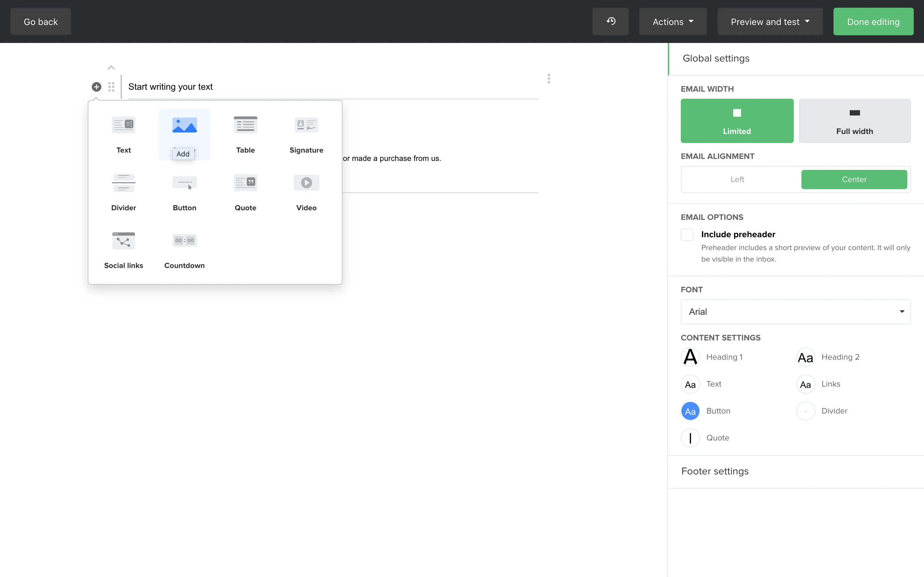Image resolution: width=924 pixels, height=577 pixels.
Task: Expand the Footer settings section
Action: click(x=715, y=471)
